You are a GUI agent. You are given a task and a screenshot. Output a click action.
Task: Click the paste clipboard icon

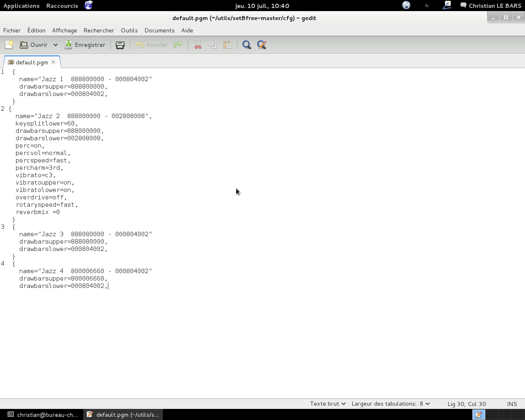[x=228, y=45]
